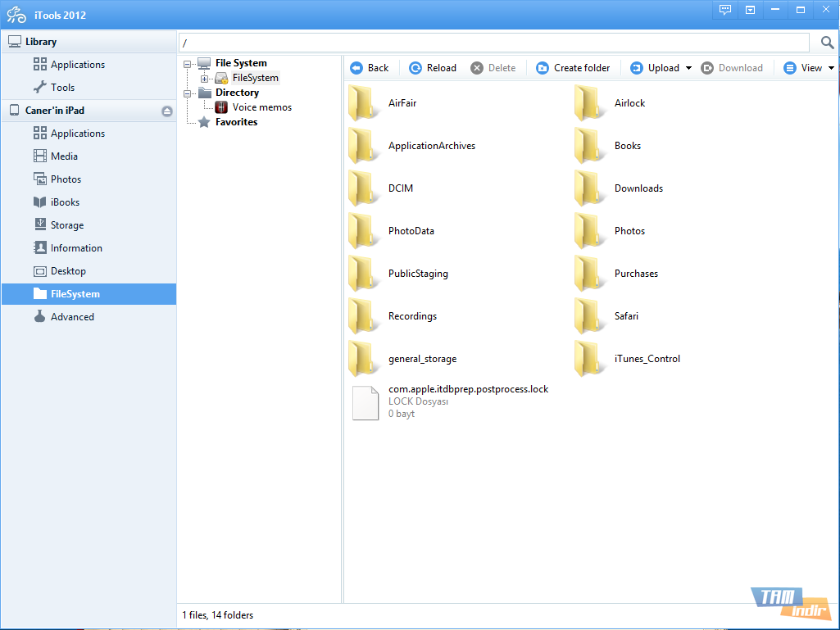Image resolution: width=840 pixels, height=630 pixels.
Task: Reload the current file listing
Action: pyautogui.click(x=432, y=67)
